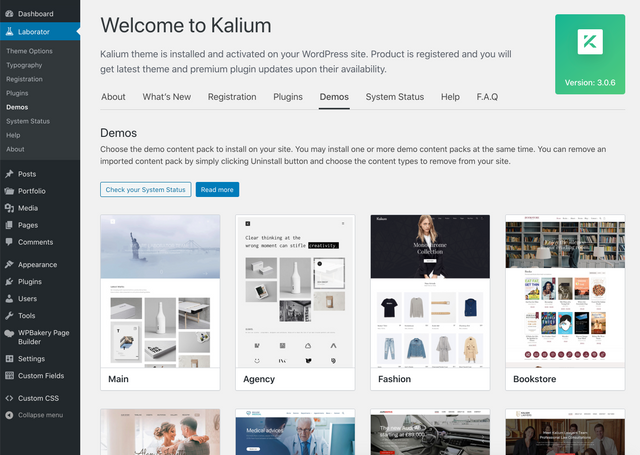Screen dimensions: 640x455
Task: Select the Bookstore demo thumbnail
Action: 565,291
